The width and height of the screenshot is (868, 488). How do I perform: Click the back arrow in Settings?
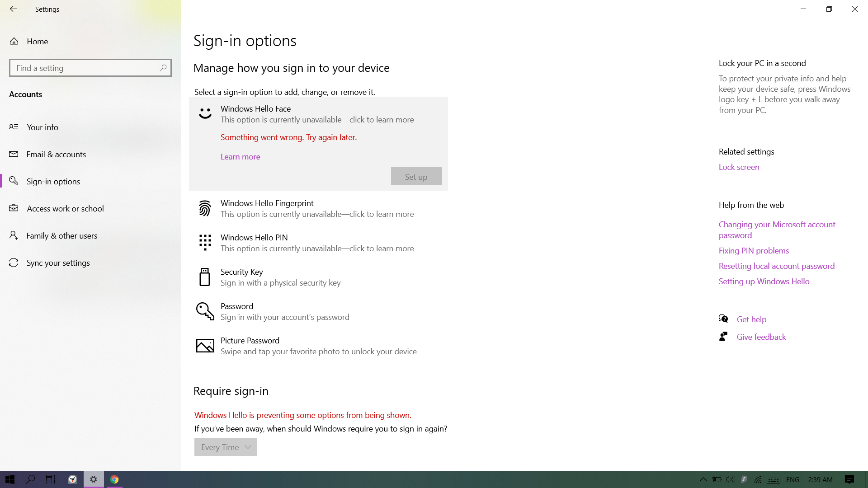point(13,9)
